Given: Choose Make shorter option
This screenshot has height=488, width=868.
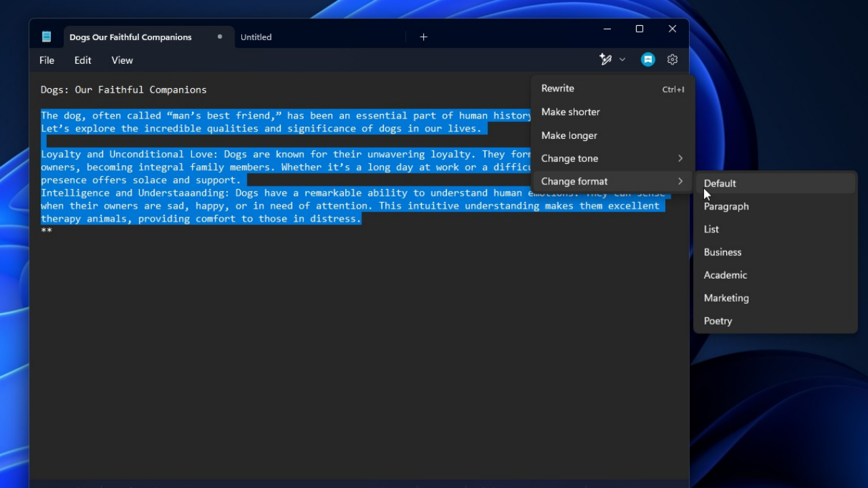Looking at the screenshot, I should pos(612,112).
